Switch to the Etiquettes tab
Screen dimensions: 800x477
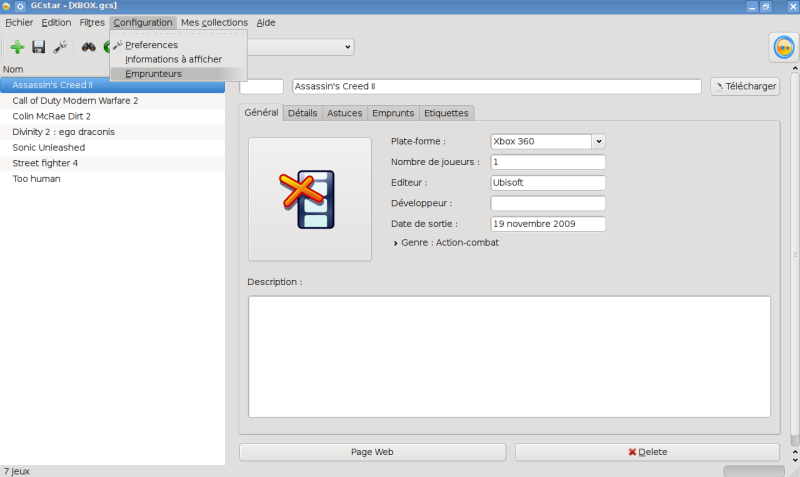click(446, 113)
